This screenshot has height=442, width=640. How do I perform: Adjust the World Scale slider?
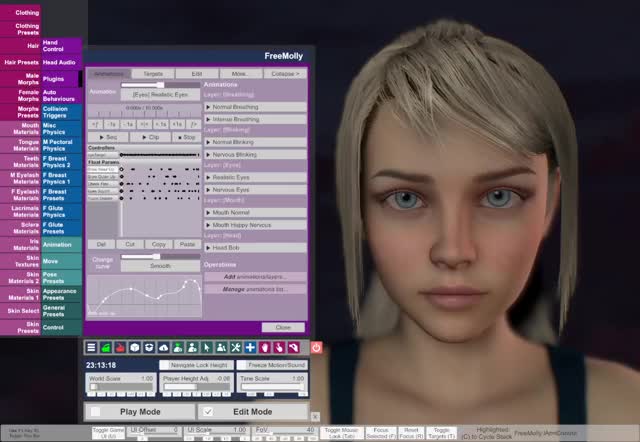pos(121,386)
